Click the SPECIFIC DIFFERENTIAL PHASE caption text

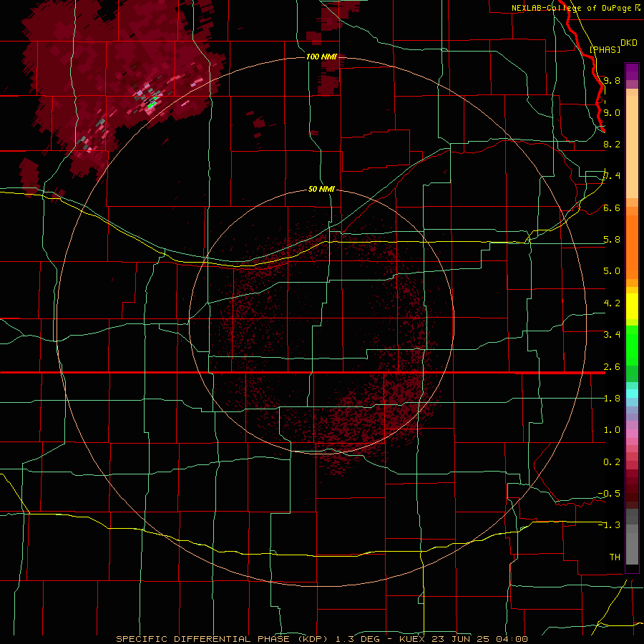click(204, 639)
